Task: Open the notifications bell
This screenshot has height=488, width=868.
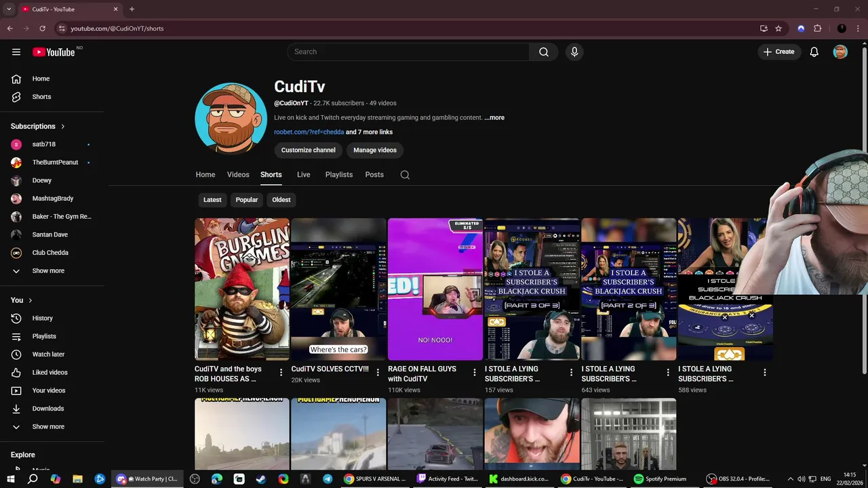Action: (814, 52)
